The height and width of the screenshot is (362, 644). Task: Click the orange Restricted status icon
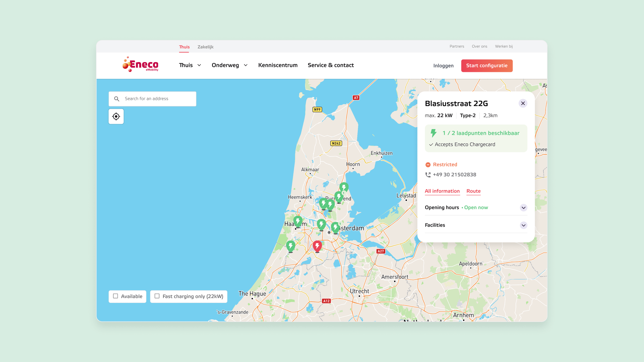pyautogui.click(x=428, y=165)
